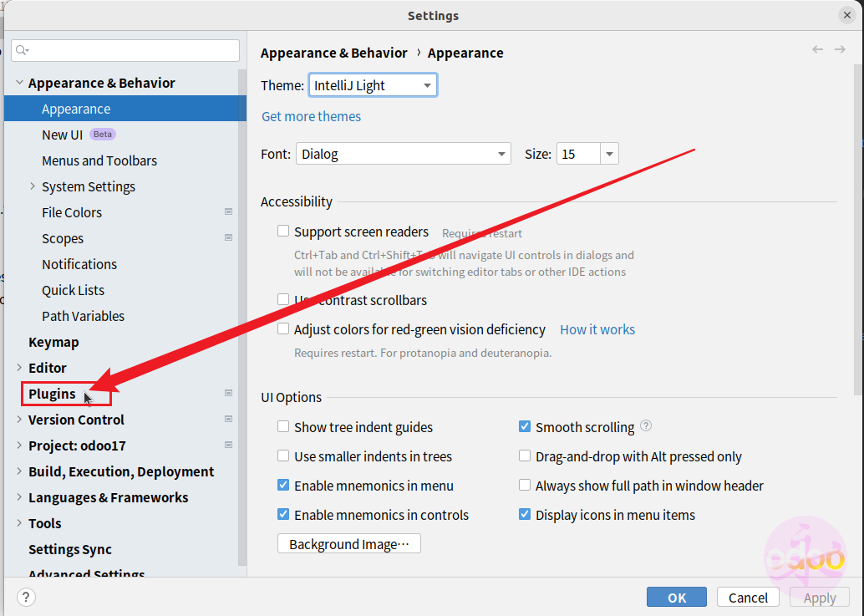
Task: Turn off Smooth scrolling
Action: coord(525,426)
